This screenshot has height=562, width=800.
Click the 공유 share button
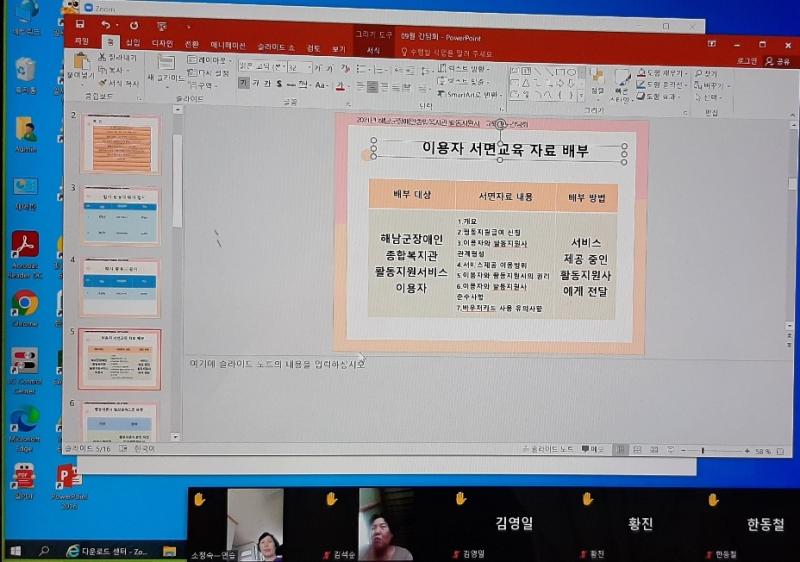coord(776,61)
